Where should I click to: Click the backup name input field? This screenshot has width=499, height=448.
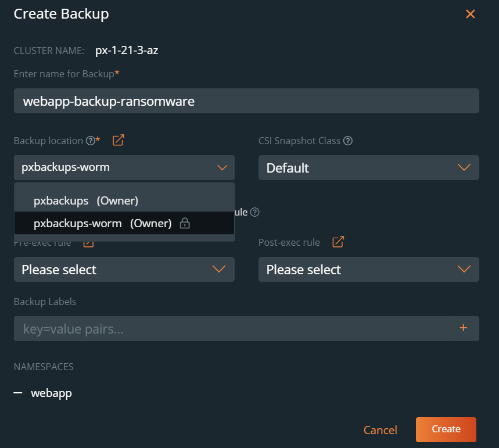tap(246, 101)
